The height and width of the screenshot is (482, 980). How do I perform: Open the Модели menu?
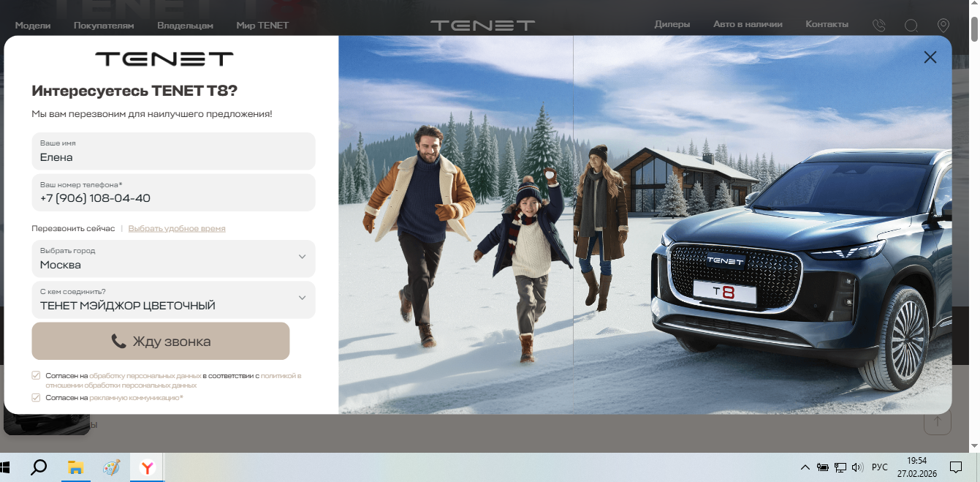point(33,26)
